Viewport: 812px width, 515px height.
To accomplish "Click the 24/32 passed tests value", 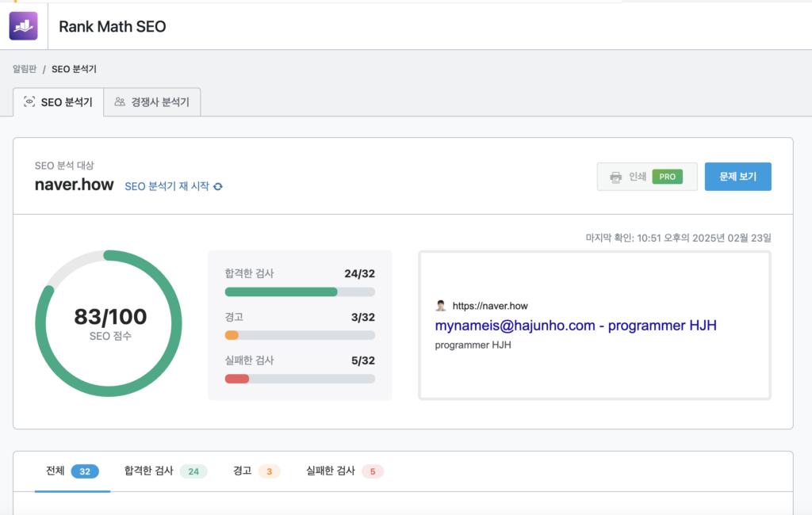I will pos(359,273).
